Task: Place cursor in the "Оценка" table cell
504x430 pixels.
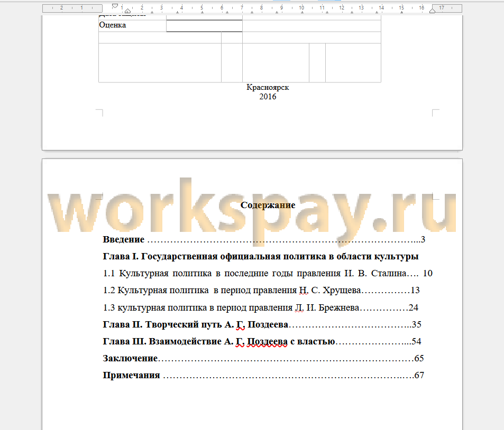Action: click(x=132, y=26)
